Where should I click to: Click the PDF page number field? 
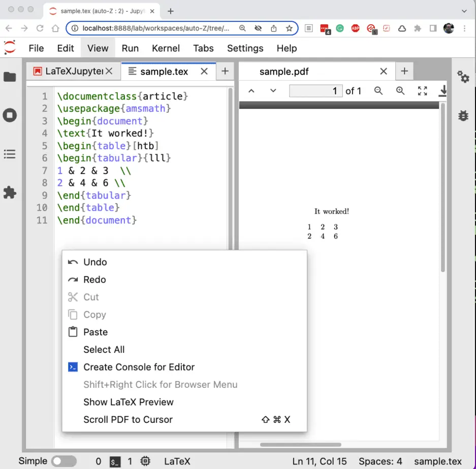[x=315, y=90]
